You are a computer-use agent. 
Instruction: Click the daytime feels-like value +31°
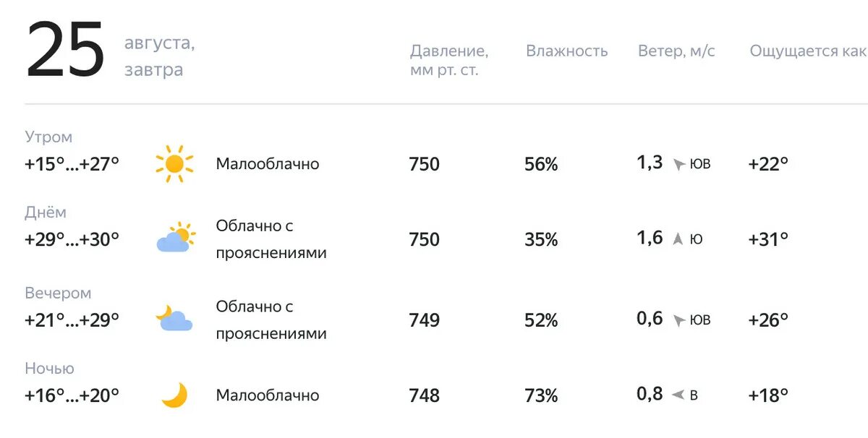pyautogui.click(x=768, y=239)
